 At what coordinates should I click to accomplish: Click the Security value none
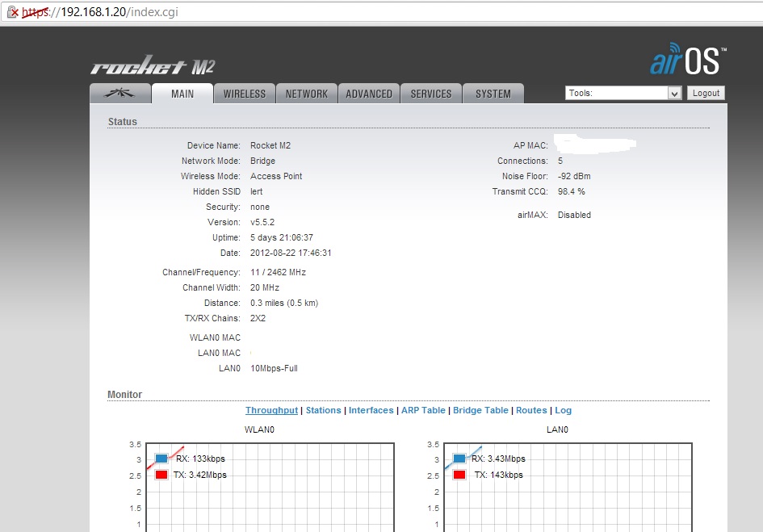pyautogui.click(x=260, y=207)
